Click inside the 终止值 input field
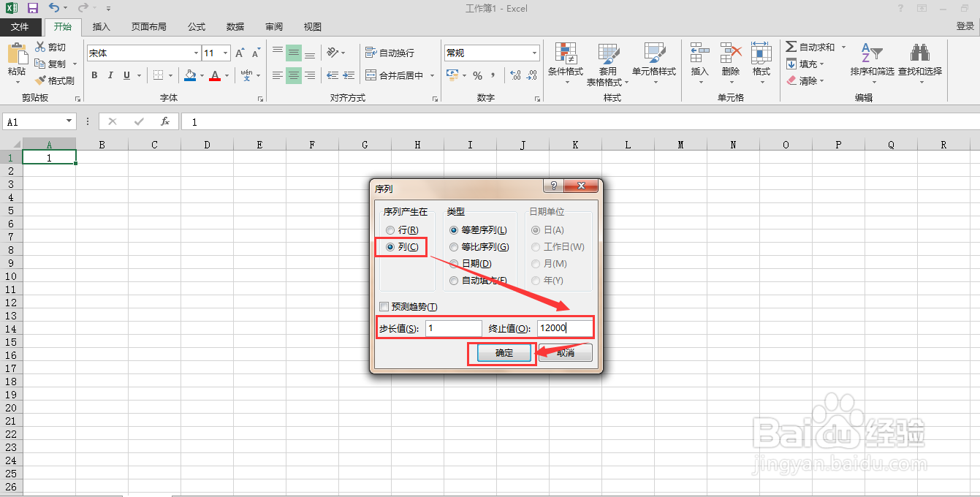The width and height of the screenshot is (980, 497). [x=564, y=327]
